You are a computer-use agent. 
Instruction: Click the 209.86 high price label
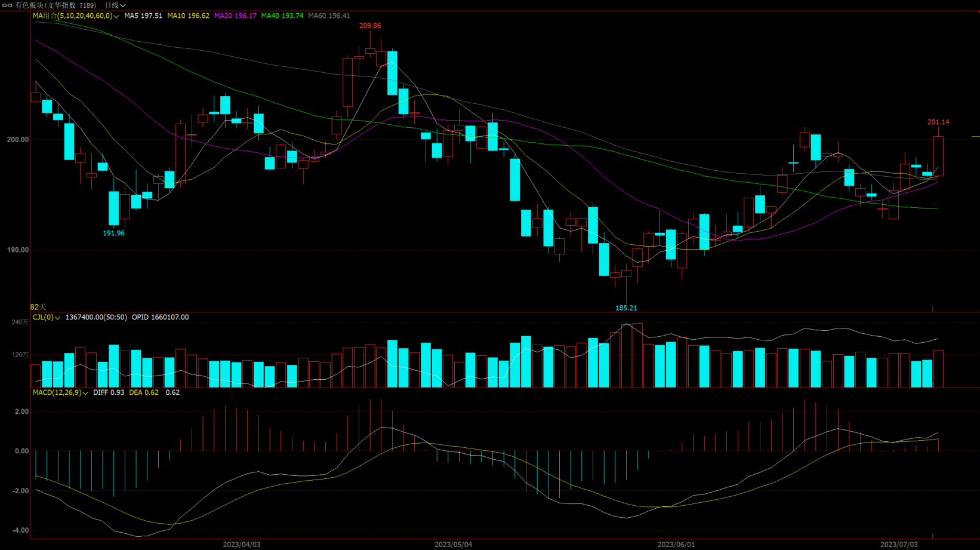pyautogui.click(x=370, y=26)
